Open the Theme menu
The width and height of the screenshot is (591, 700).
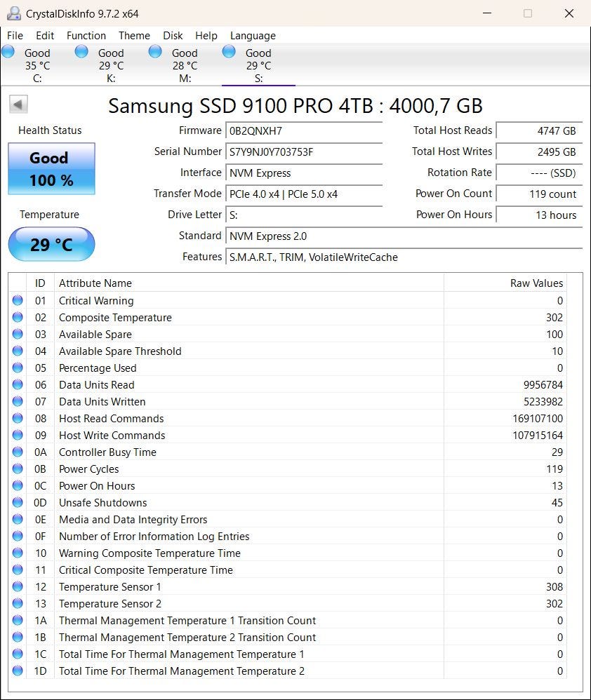(x=134, y=36)
